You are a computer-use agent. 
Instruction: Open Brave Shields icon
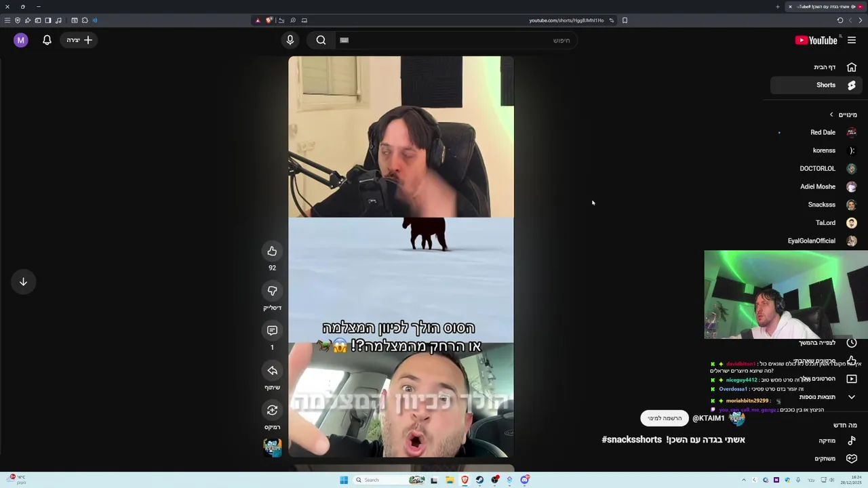pos(269,20)
